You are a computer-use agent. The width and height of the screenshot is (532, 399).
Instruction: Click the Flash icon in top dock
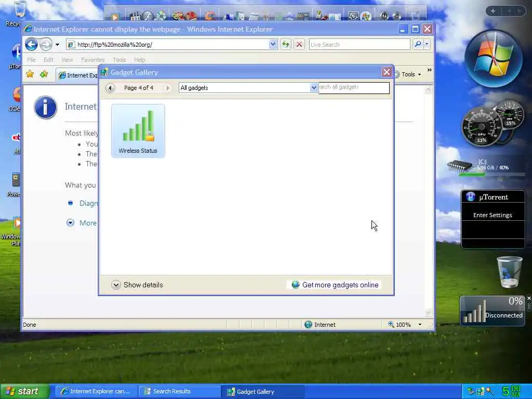[148, 16]
